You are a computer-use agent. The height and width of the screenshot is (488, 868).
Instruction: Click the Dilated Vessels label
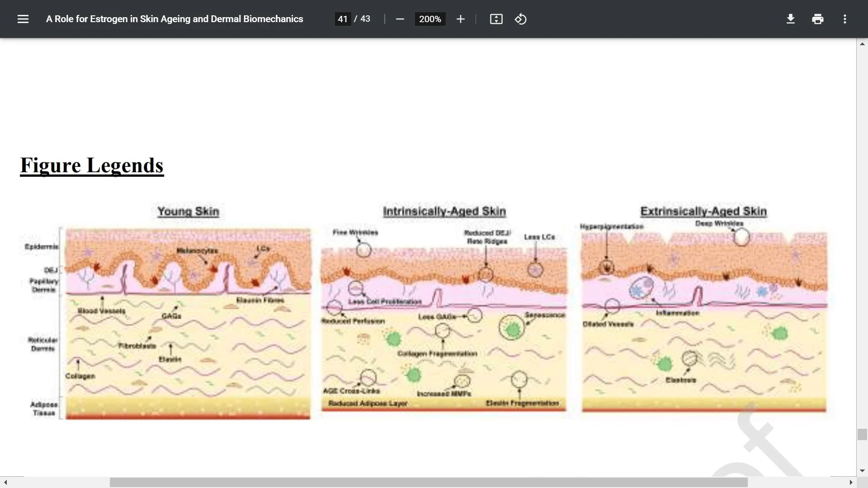(x=608, y=324)
